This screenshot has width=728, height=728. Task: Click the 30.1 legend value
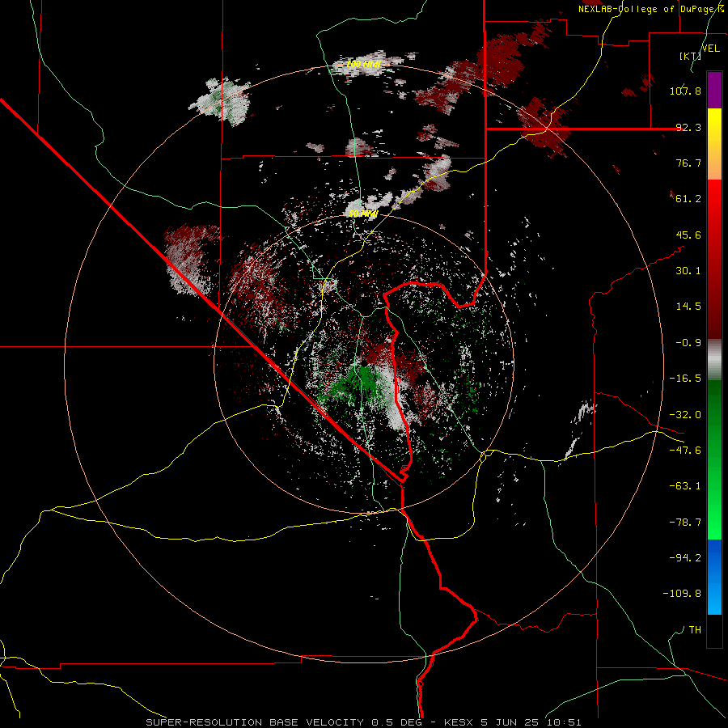point(688,271)
